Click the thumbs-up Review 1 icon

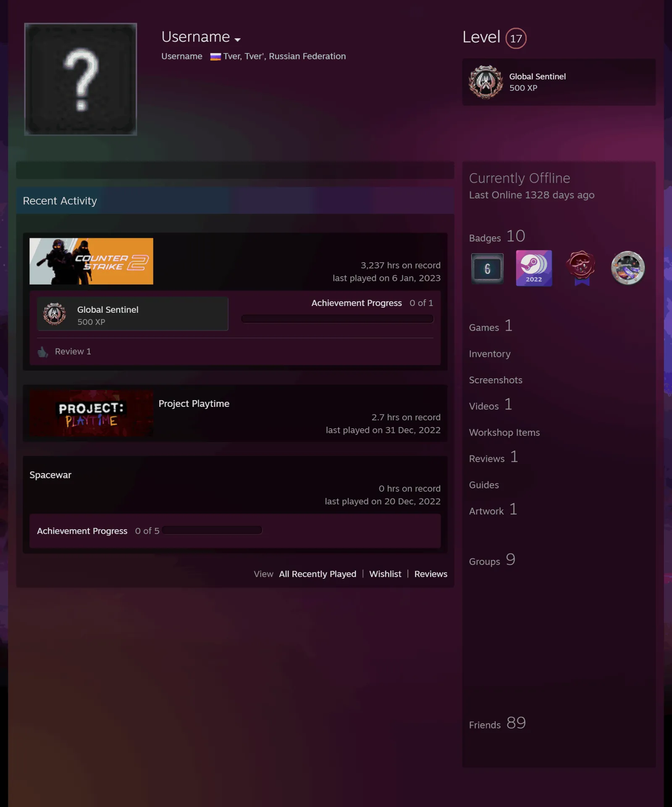pos(43,351)
